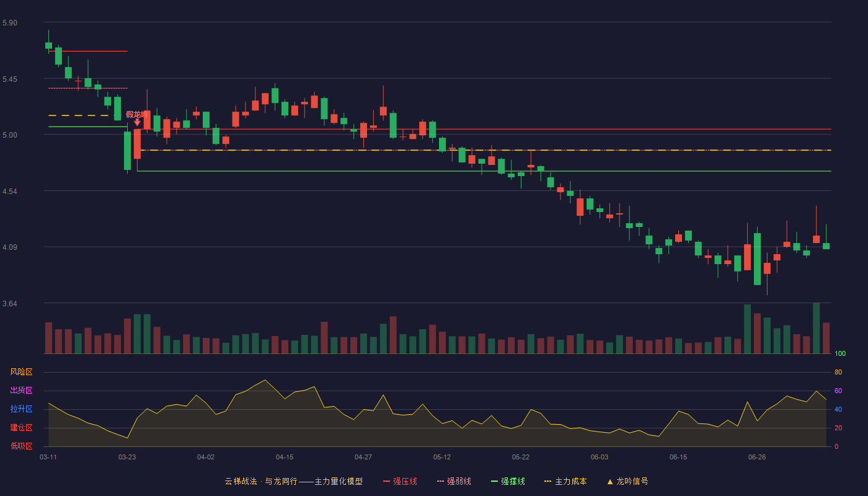
Task: Click the 20 indicator scale label
Action: 838,428
